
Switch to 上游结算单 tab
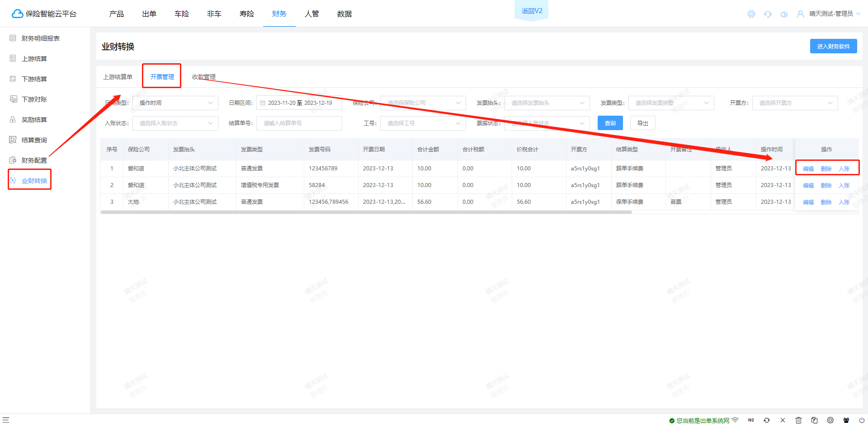118,77
